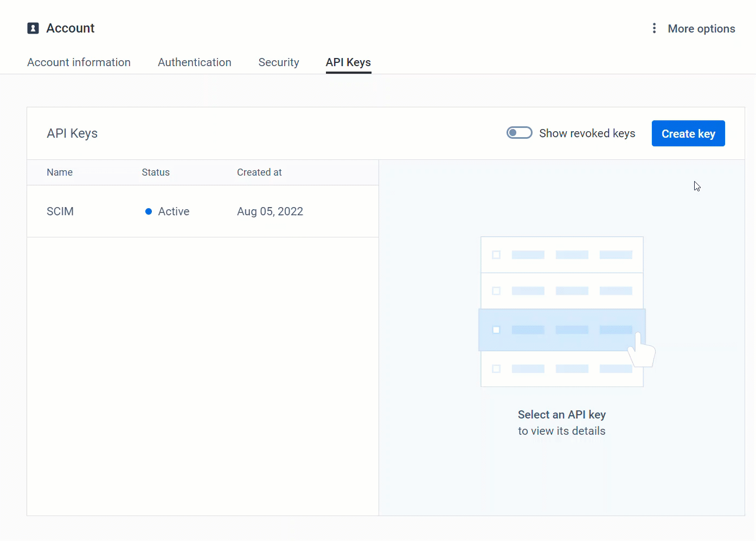This screenshot has height=541, width=756.
Task: Click the Created at column header
Action: tap(259, 172)
